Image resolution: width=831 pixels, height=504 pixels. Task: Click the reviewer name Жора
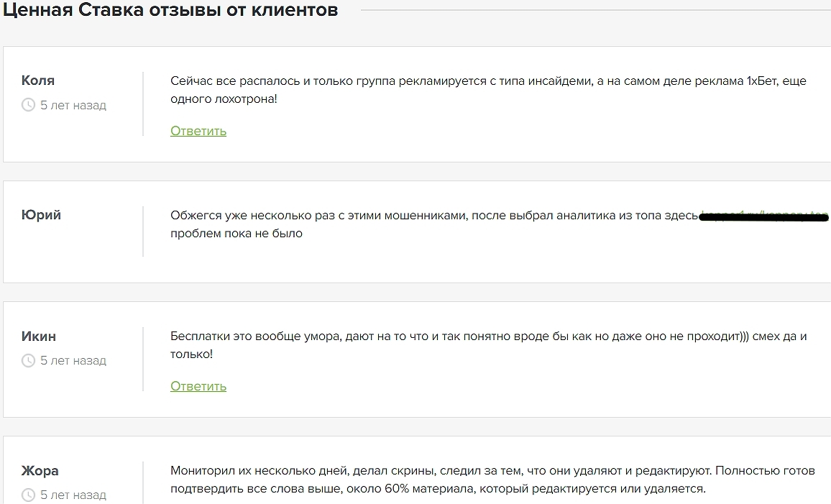pyautogui.click(x=40, y=471)
